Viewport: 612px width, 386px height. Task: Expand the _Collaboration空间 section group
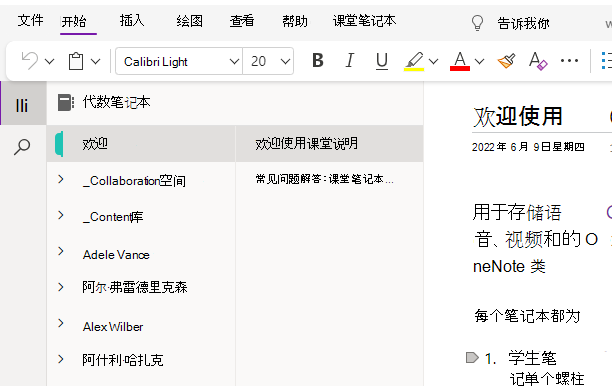(61, 179)
